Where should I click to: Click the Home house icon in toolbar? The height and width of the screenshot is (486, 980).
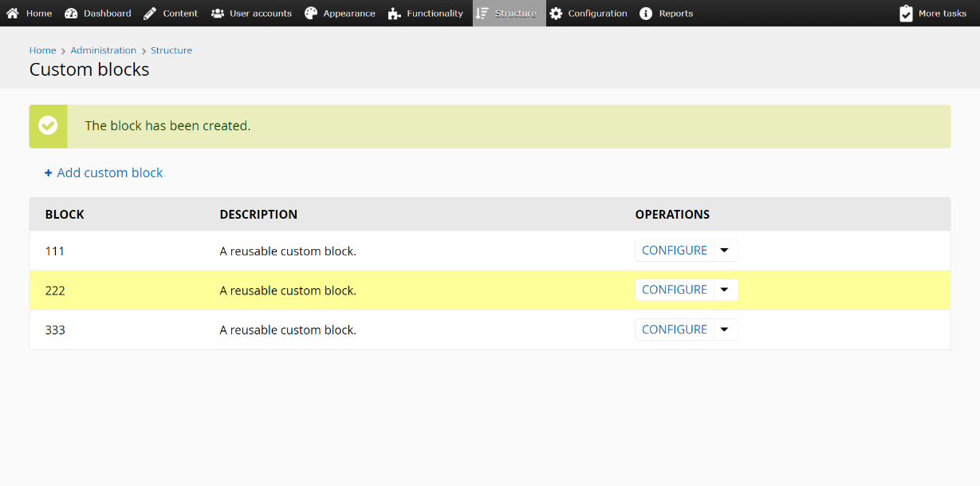13,14
